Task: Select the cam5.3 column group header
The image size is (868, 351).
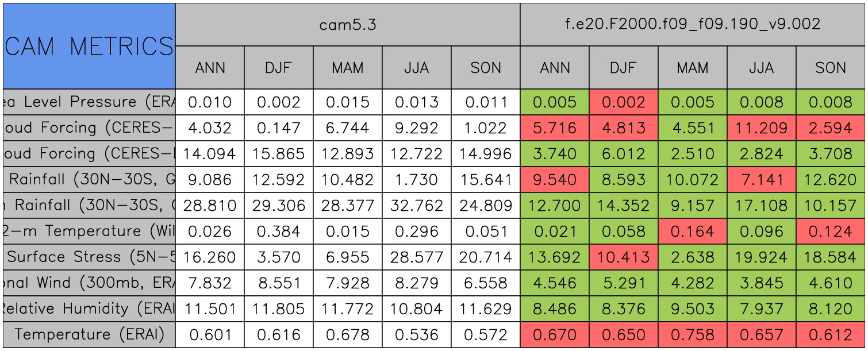Action: 347,25
